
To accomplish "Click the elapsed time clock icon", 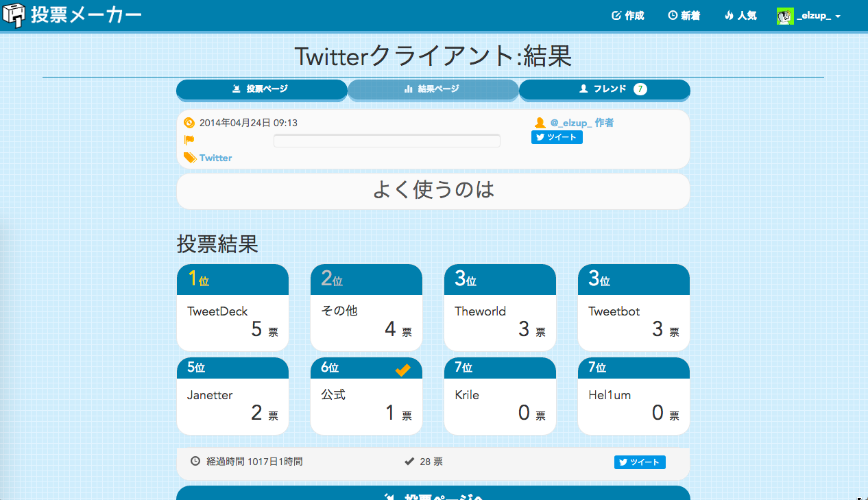I will pyautogui.click(x=195, y=462).
